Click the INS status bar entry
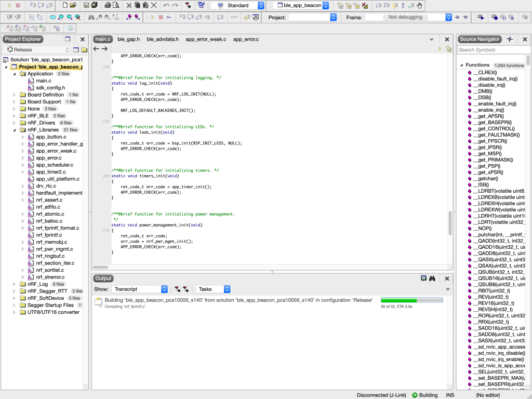532x399 pixels. (x=450, y=395)
